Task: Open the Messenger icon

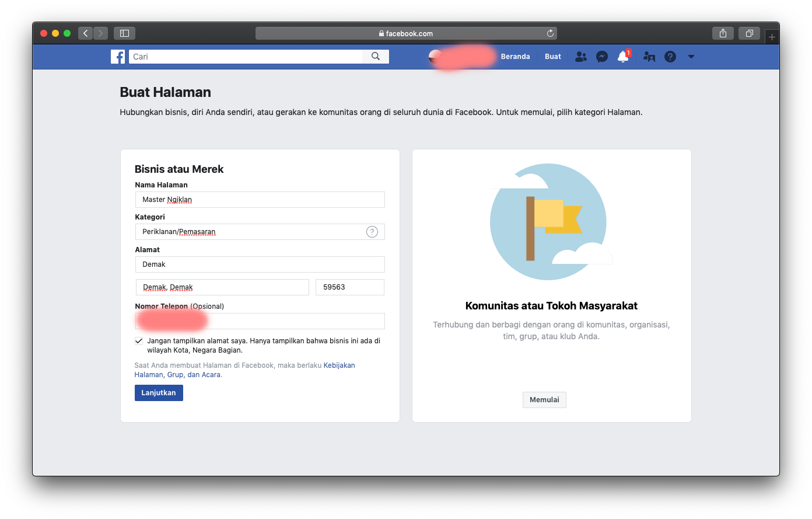Action: 602,57
